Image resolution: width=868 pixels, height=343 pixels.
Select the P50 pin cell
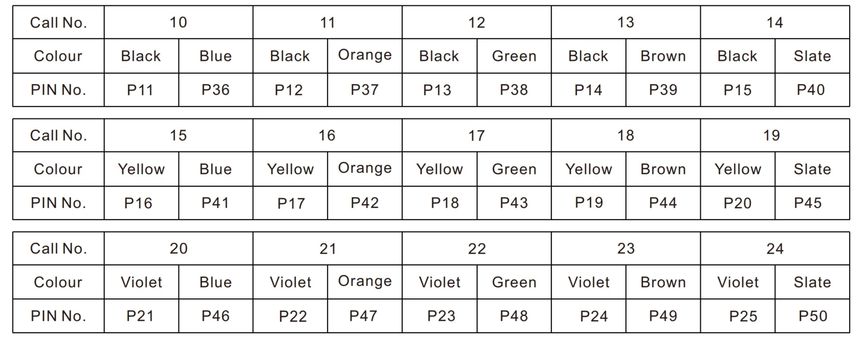click(812, 316)
